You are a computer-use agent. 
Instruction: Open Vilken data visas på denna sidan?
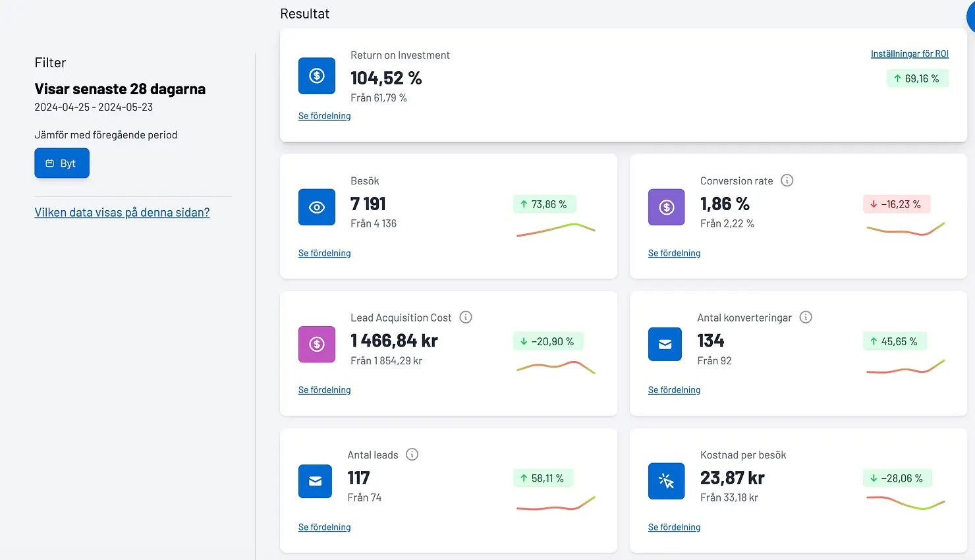point(122,212)
